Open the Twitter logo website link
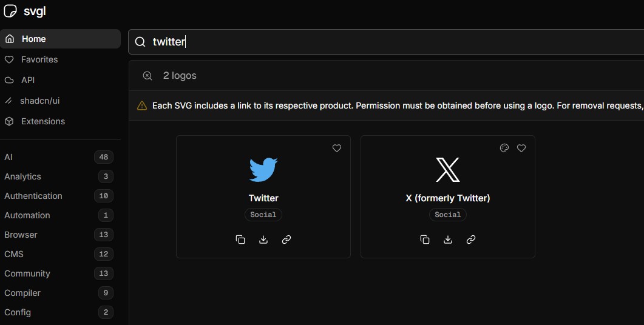The height and width of the screenshot is (325, 644). [286, 240]
